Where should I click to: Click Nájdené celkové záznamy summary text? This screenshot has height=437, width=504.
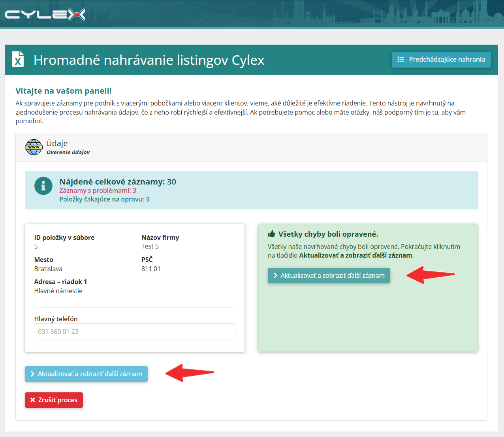point(118,182)
